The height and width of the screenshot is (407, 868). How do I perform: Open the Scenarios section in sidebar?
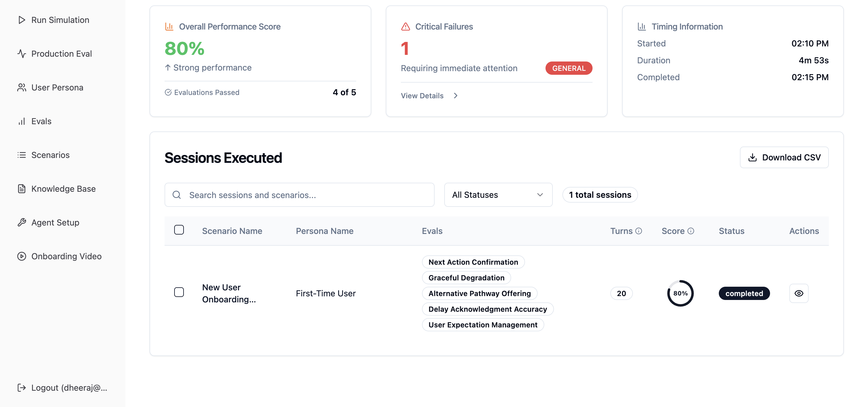(x=50, y=155)
